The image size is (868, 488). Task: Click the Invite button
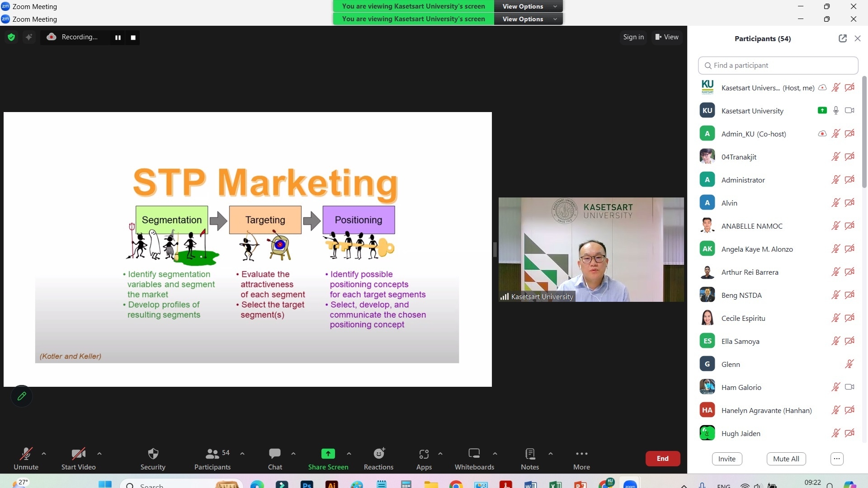pos(727,459)
